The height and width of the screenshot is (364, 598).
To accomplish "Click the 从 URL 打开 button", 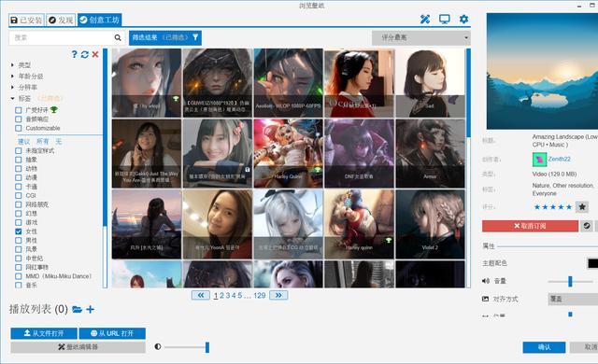I will (112, 333).
